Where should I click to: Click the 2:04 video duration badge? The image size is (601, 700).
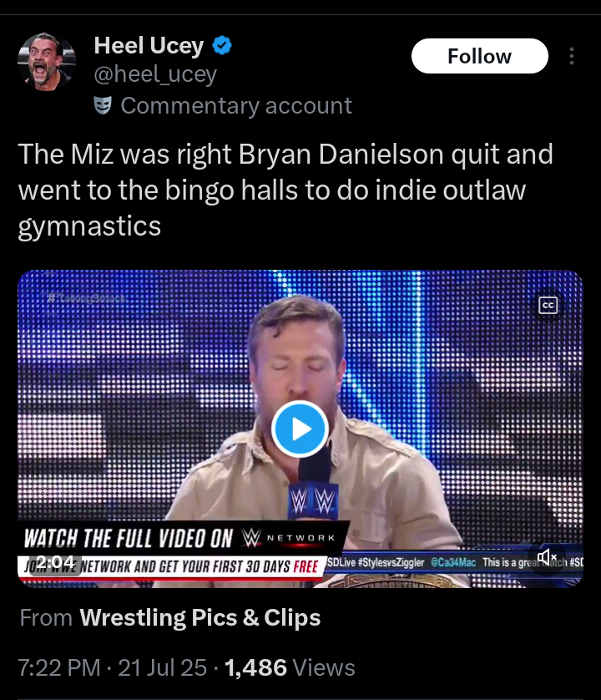(x=56, y=564)
